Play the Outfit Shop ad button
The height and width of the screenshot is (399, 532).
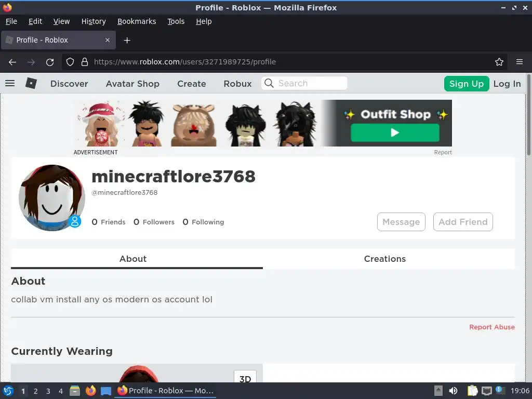tap(395, 132)
